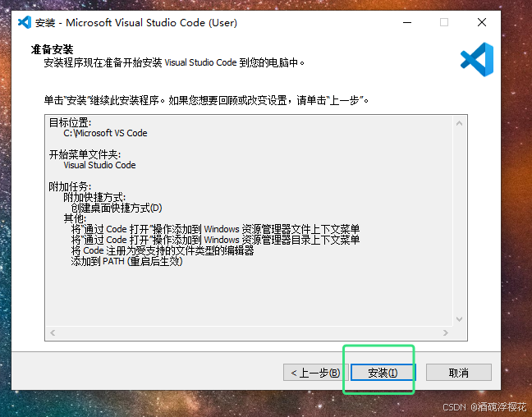Image resolution: width=532 pixels, height=417 pixels.
Task: Click the VS Code icon in title bar
Action: point(25,22)
